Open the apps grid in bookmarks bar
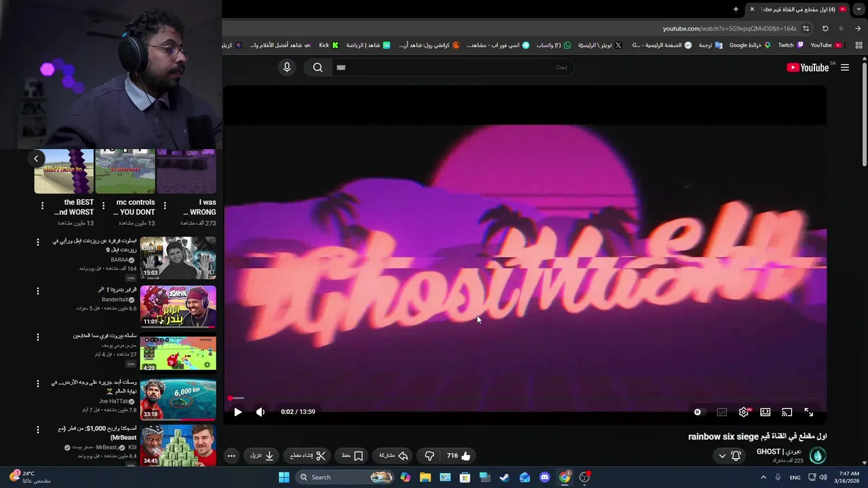 coord(859,45)
